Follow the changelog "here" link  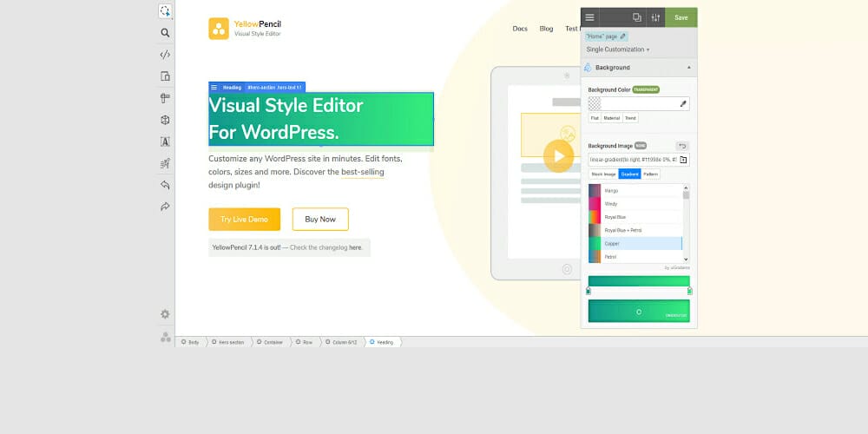coord(355,247)
